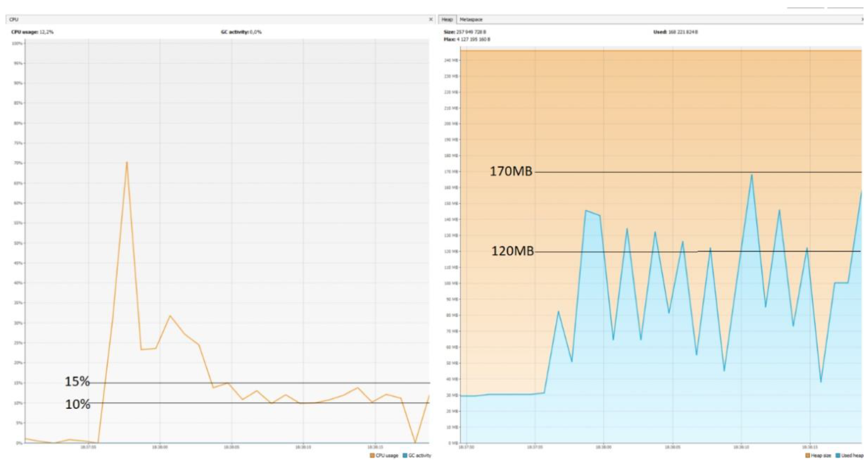Click the blue Used heap legend swatch

(838, 456)
